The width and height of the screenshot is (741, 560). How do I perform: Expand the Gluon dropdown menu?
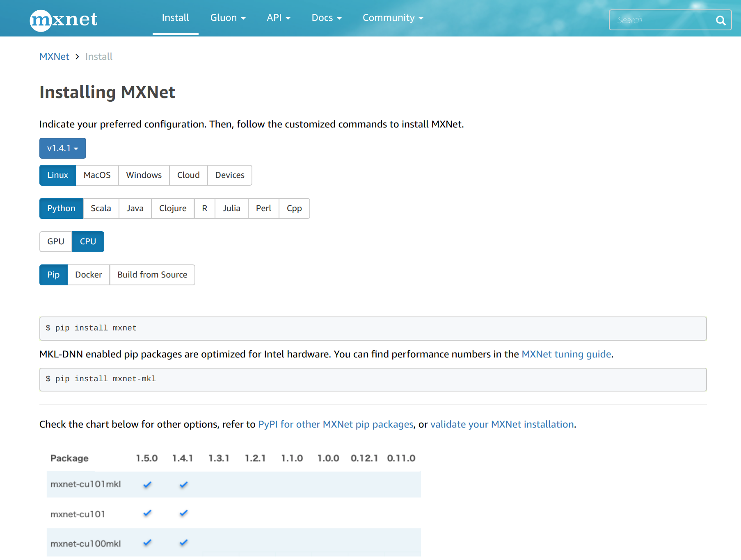tap(228, 18)
